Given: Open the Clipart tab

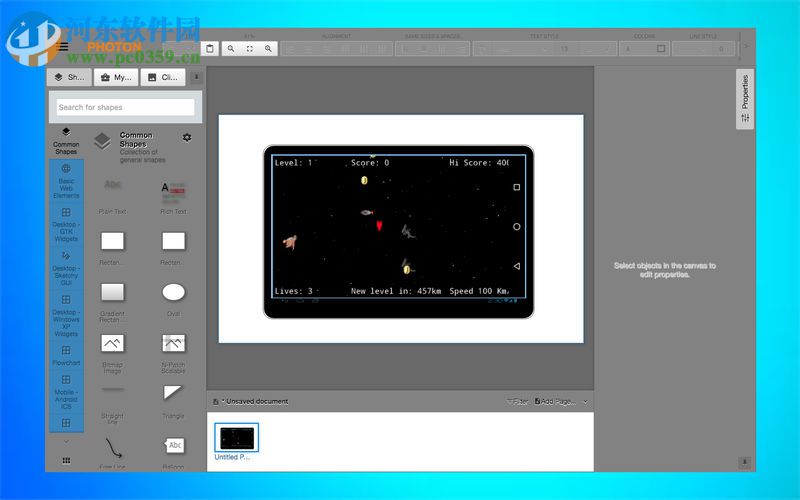Looking at the screenshot, I should [163, 78].
